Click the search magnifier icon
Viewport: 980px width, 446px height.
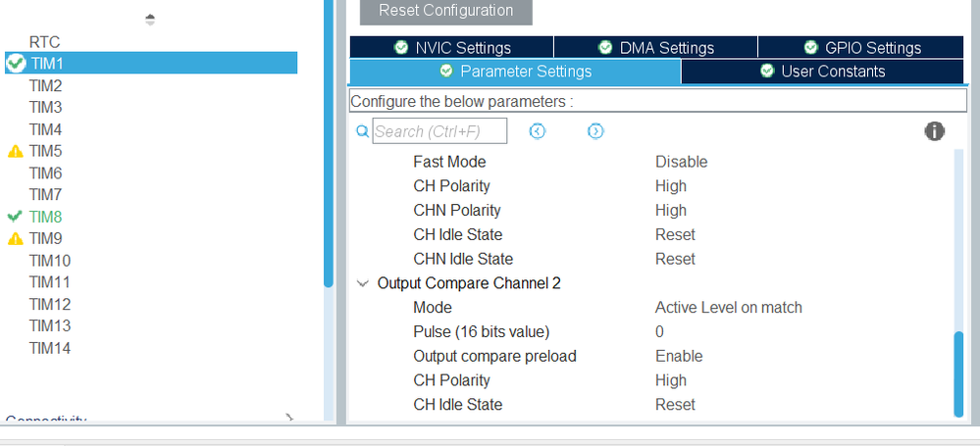[361, 131]
